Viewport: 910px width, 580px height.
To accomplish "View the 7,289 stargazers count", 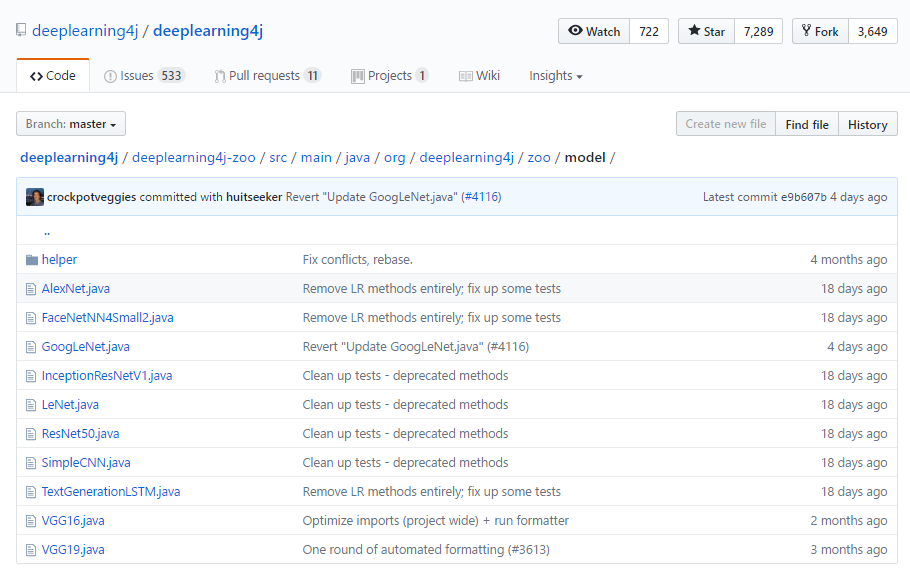I will coord(759,31).
